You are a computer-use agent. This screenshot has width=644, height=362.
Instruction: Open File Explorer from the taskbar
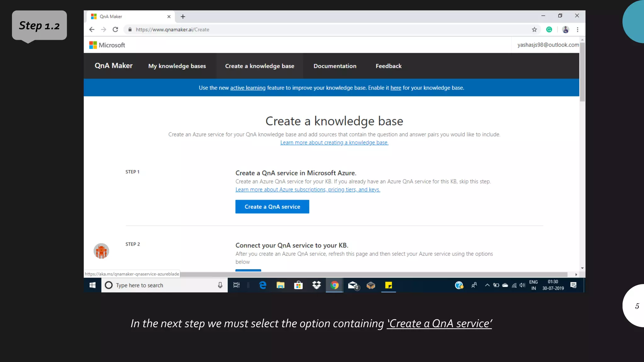280,285
